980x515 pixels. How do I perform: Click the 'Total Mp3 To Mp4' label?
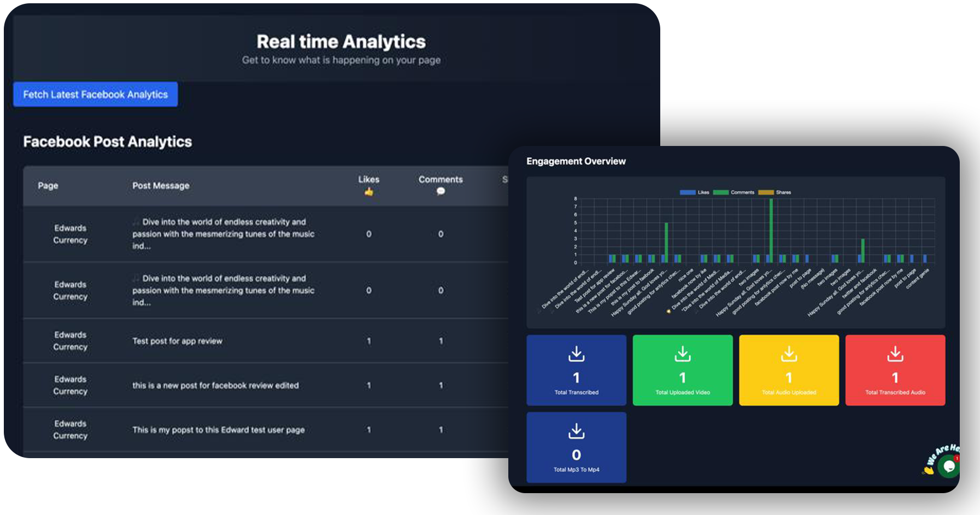click(576, 470)
